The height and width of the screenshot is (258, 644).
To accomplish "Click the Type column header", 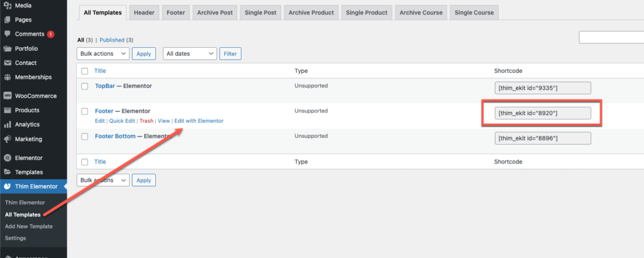I will click(301, 70).
